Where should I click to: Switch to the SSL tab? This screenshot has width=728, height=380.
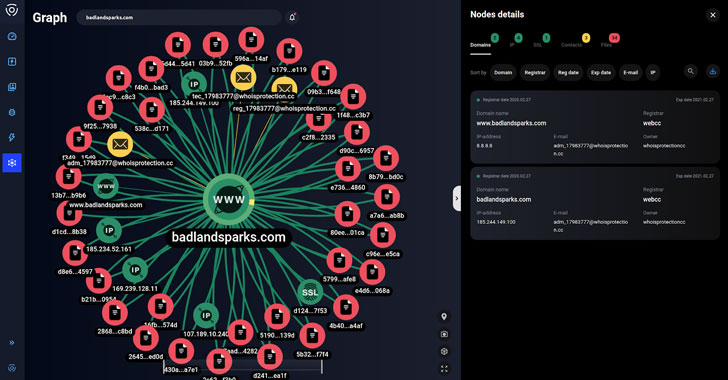[538, 45]
